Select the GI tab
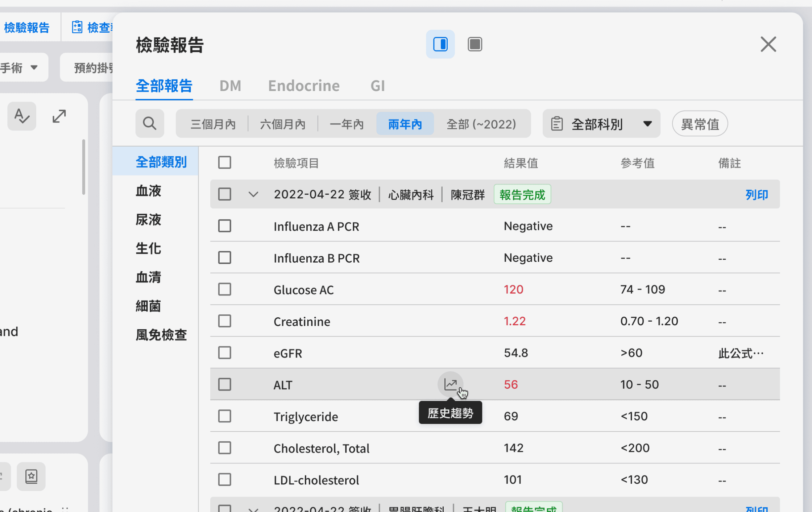This screenshot has height=512, width=812. click(x=377, y=86)
